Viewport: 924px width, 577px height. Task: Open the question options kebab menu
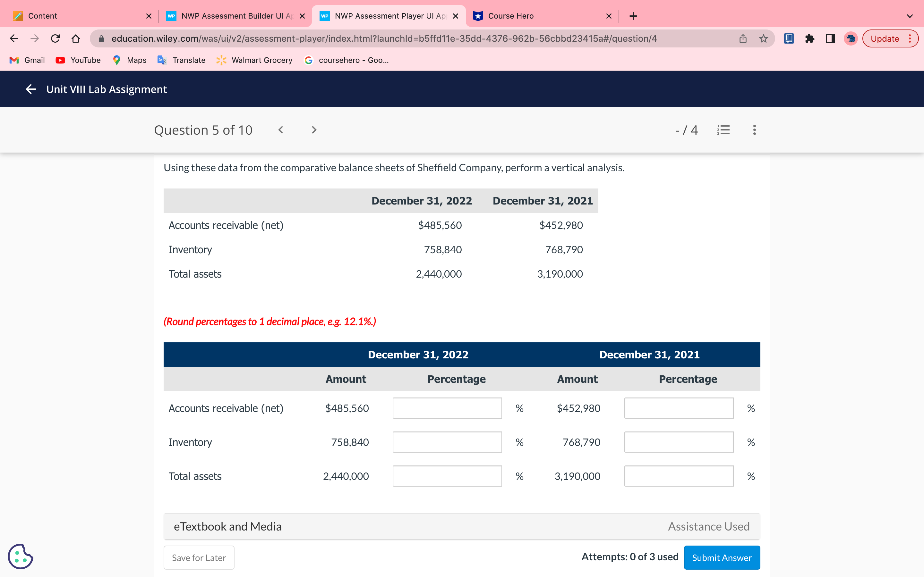point(754,130)
